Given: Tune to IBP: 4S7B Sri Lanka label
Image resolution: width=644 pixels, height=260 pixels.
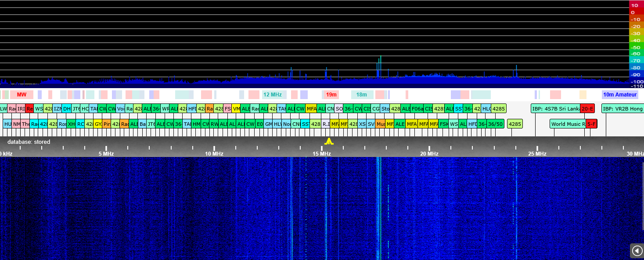Looking at the screenshot, I should pos(555,109).
